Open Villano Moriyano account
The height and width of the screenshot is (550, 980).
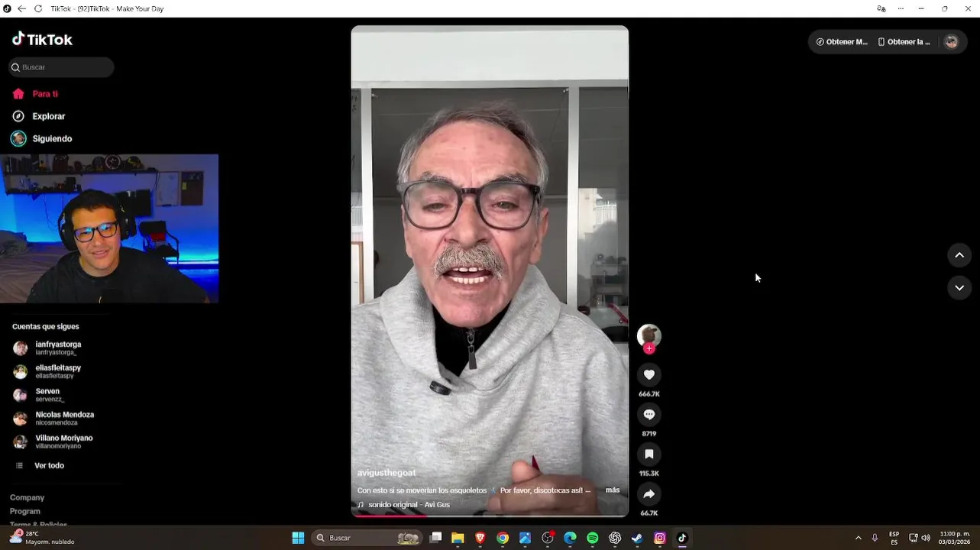[x=63, y=442]
